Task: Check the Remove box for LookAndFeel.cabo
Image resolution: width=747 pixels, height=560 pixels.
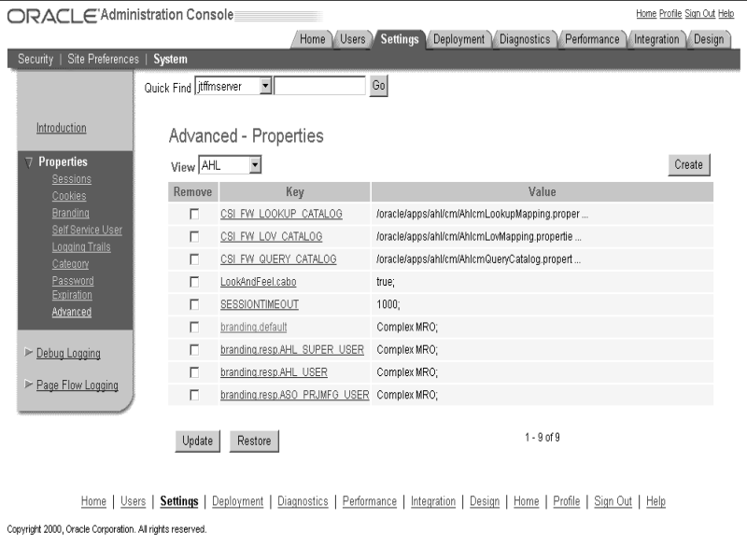Action: [x=194, y=282]
